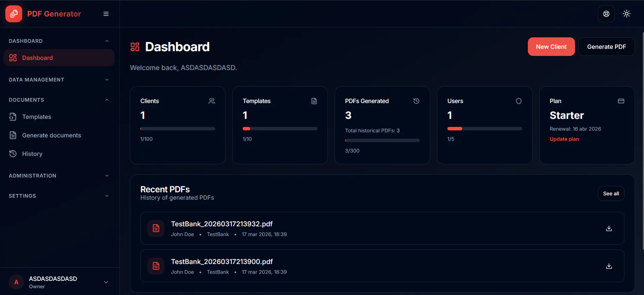Click the 3/300 PDFs count
The height and width of the screenshot is (295, 644).
pos(352,151)
